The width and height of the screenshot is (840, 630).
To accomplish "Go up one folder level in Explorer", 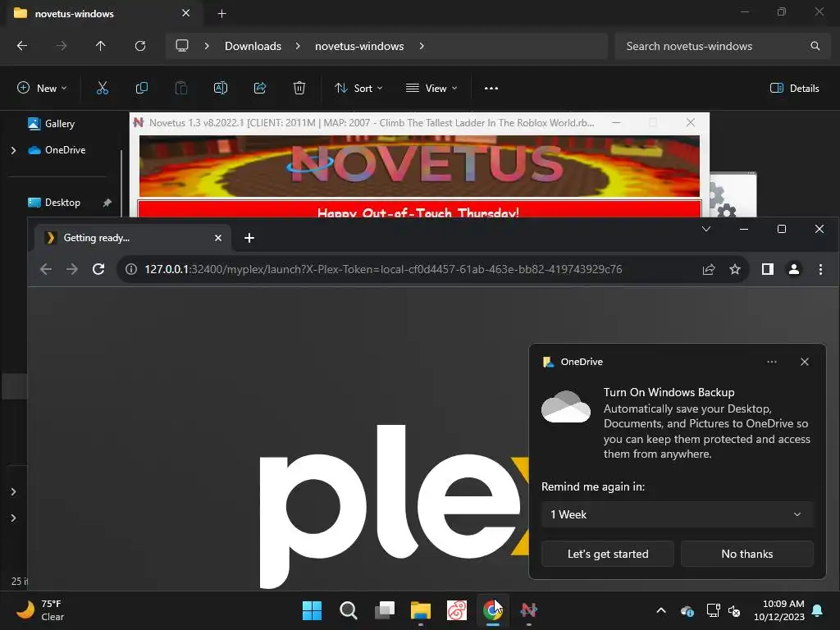I will click(100, 46).
